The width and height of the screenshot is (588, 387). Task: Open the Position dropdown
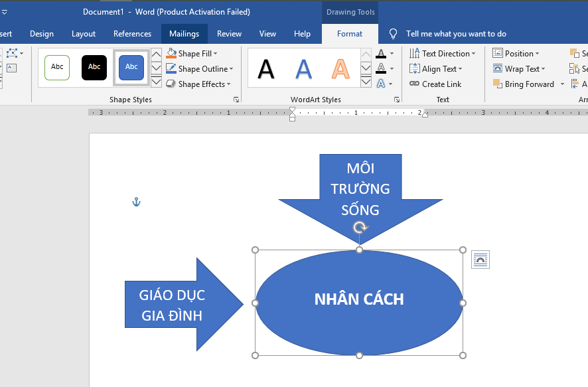coord(516,54)
